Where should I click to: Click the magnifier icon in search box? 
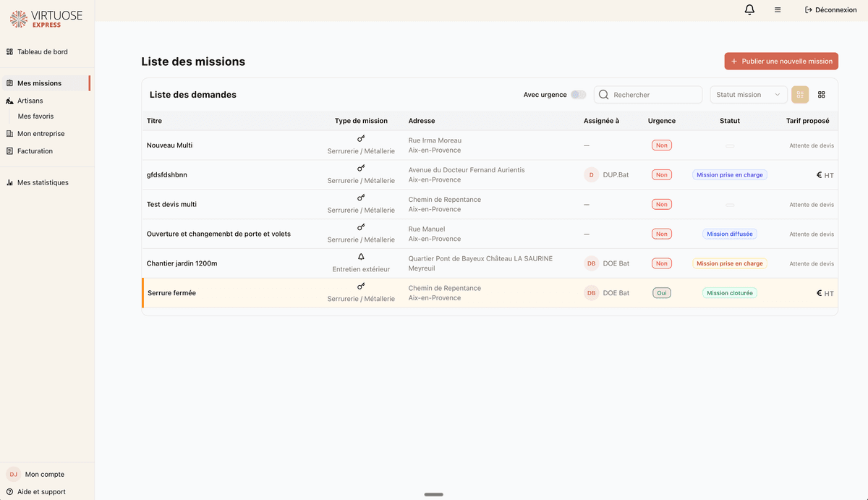(604, 95)
